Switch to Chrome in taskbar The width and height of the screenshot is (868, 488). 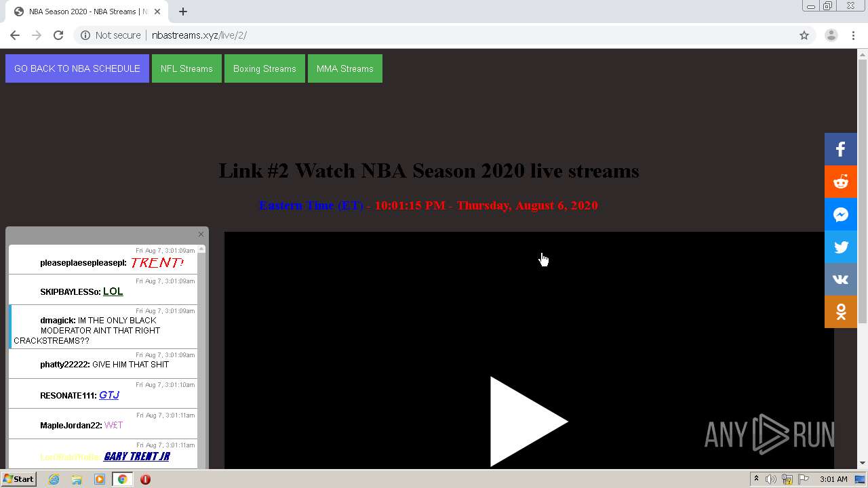coord(122,479)
